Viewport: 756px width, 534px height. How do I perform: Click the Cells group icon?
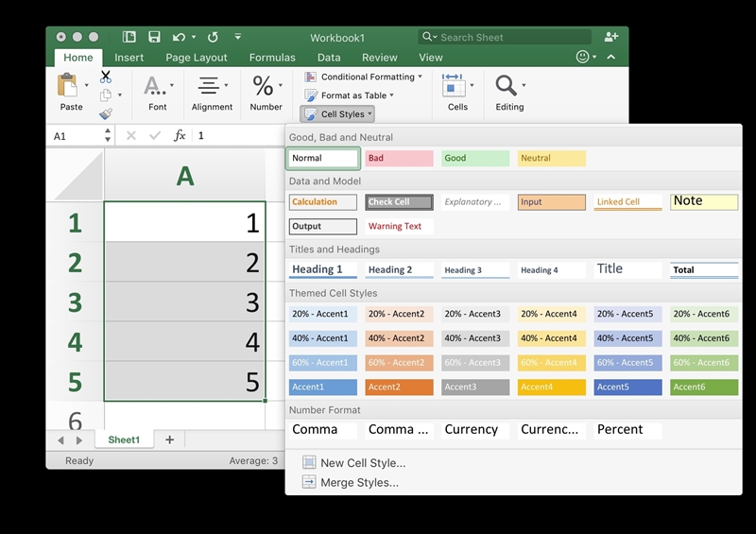click(x=454, y=85)
